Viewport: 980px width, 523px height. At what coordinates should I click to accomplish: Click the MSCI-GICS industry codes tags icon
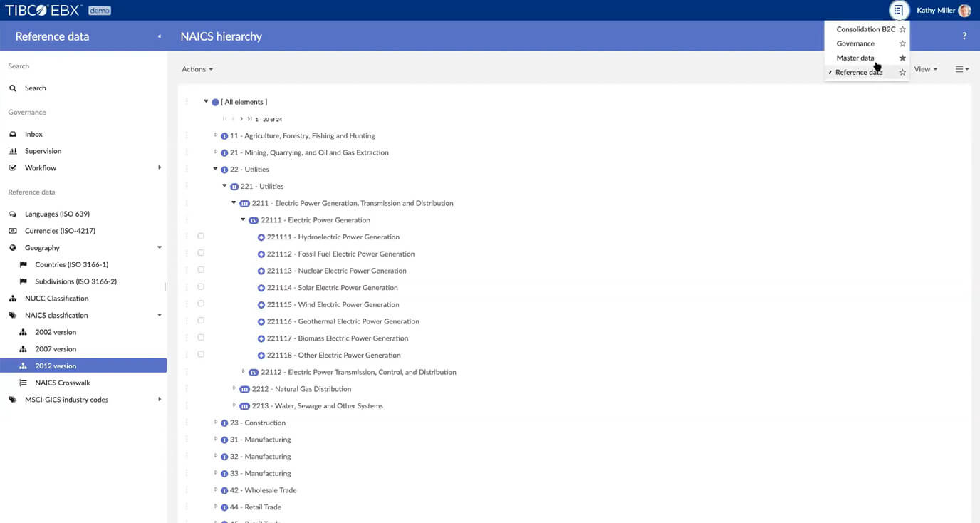[13, 400]
